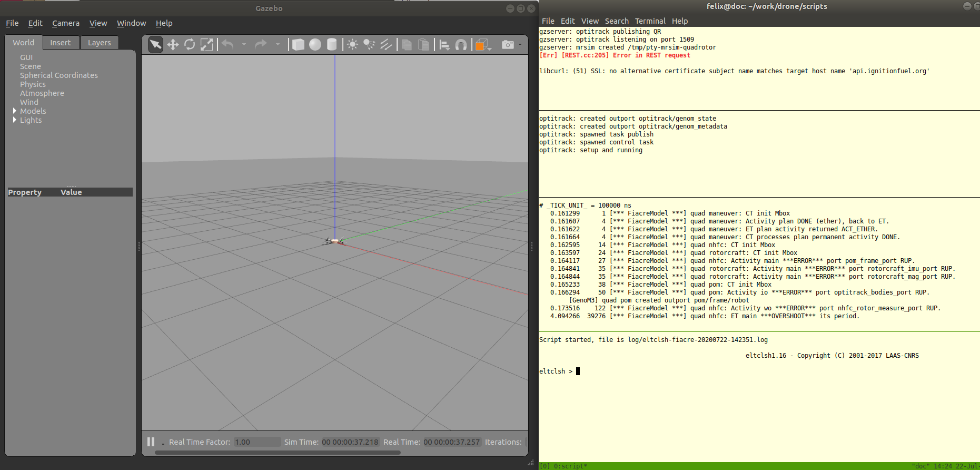Screen dimensions: 980x470
Task: Choose the translate mode tool
Action: [x=173, y=45]
